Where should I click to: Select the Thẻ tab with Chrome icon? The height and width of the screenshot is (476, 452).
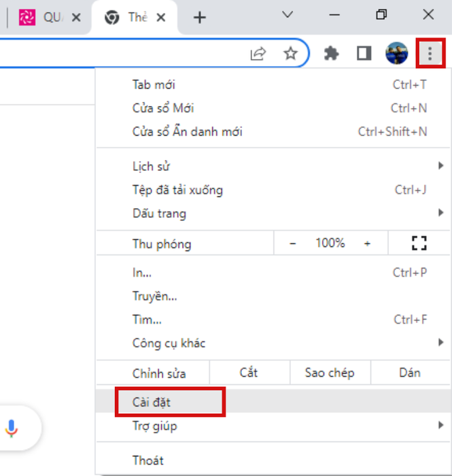tap(135, 17)
